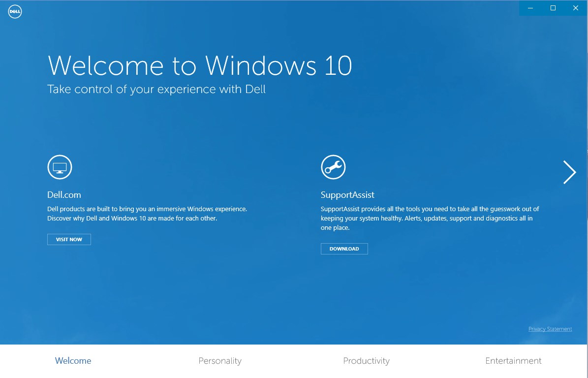Maximize the Dell welcome window
The width and height of the screenshot is (588, 378).
click(553, 8)
